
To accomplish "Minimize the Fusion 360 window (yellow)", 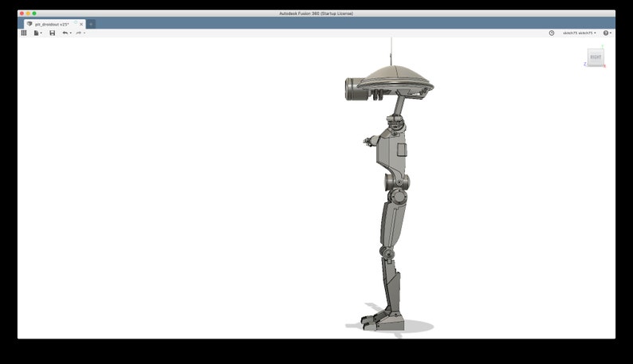I will pos(28,14).
